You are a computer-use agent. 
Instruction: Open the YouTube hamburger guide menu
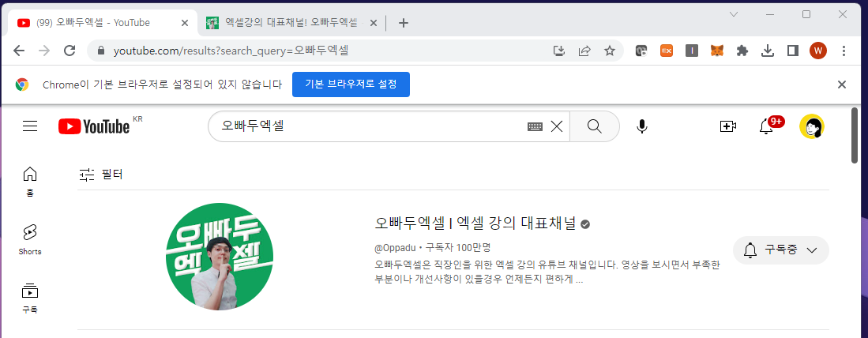30,126
